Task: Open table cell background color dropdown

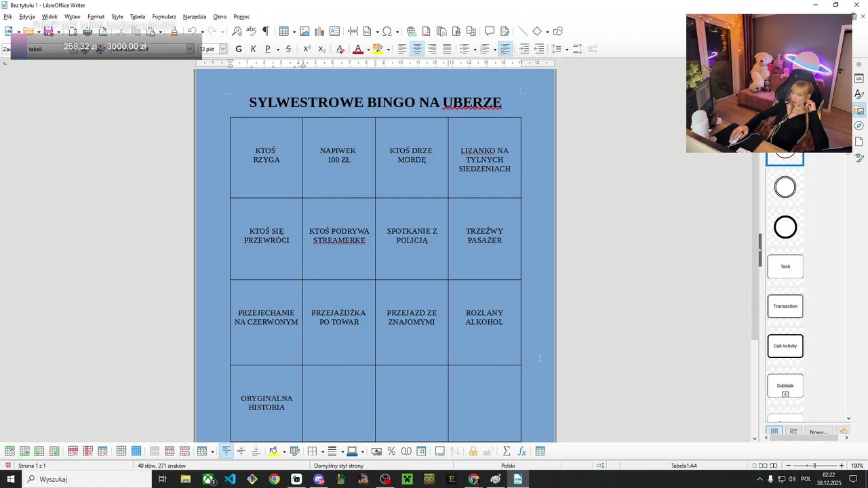Action: 283,451
